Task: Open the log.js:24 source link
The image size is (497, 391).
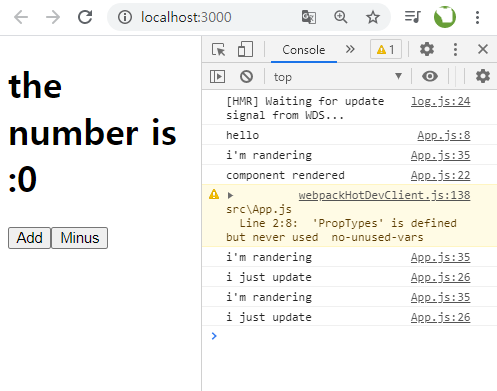Action: [x=440, y=101]
